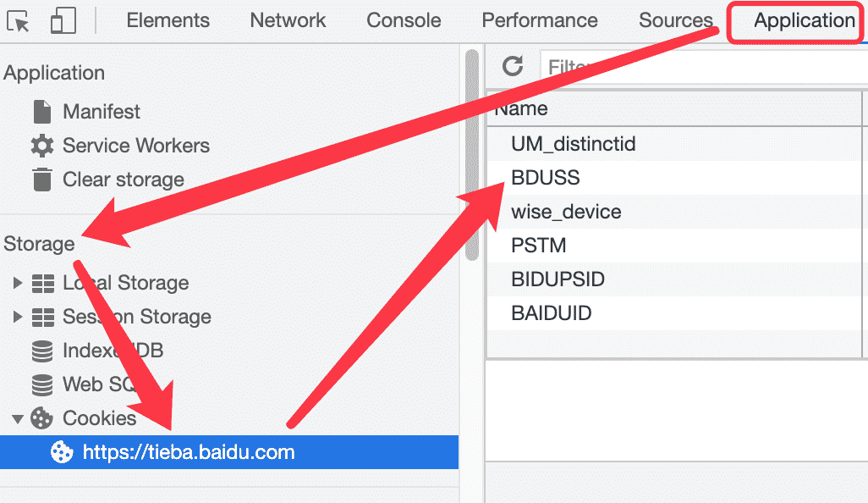
Task: Activate the inspect element picker icon
Action: tap(18, 21)
